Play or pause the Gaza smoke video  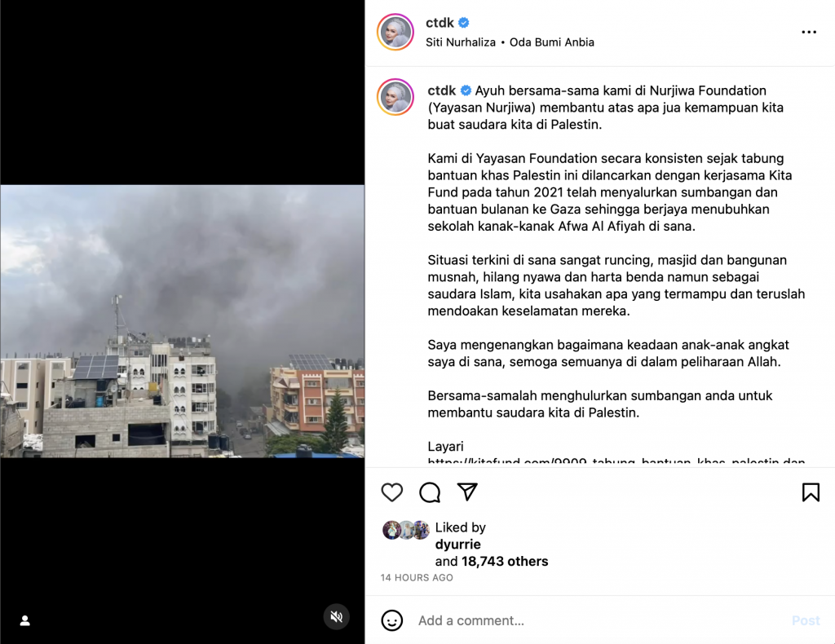pyautogui.click(x=182, y=321)
